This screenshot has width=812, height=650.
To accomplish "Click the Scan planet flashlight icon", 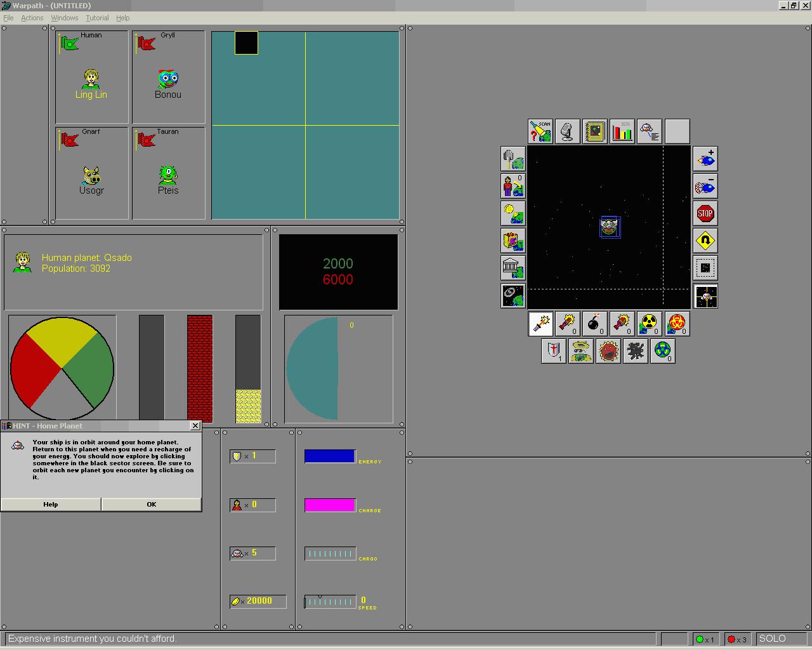I will pyautogui.click(x=540, y=131).
